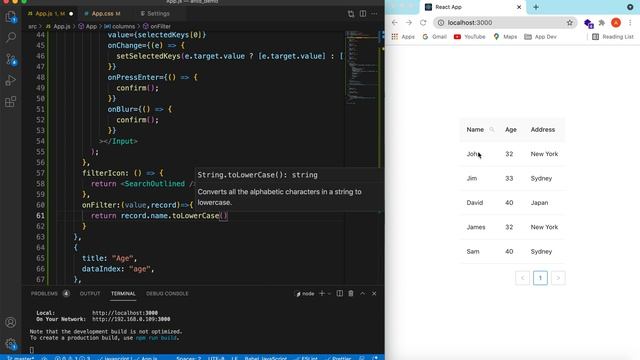
Task: Open the DEBUG CONSOLE panel tab
Action: [x=167, y=293]
